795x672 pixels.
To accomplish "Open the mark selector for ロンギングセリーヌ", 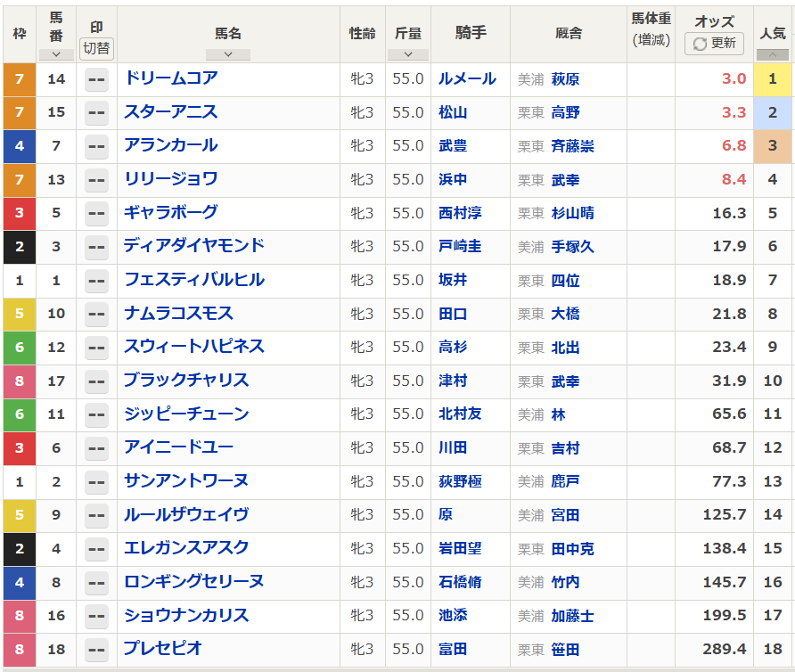I will 96,582.
